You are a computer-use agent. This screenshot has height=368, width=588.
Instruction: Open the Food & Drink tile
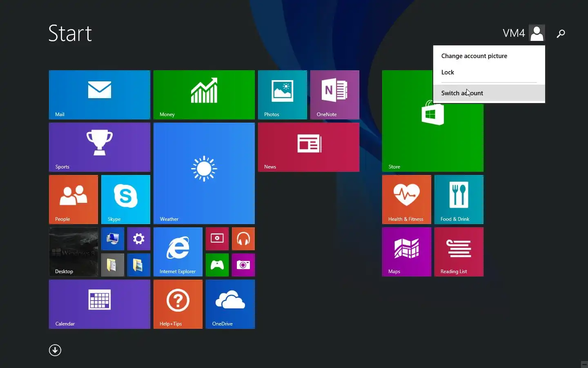pos(459,200)
